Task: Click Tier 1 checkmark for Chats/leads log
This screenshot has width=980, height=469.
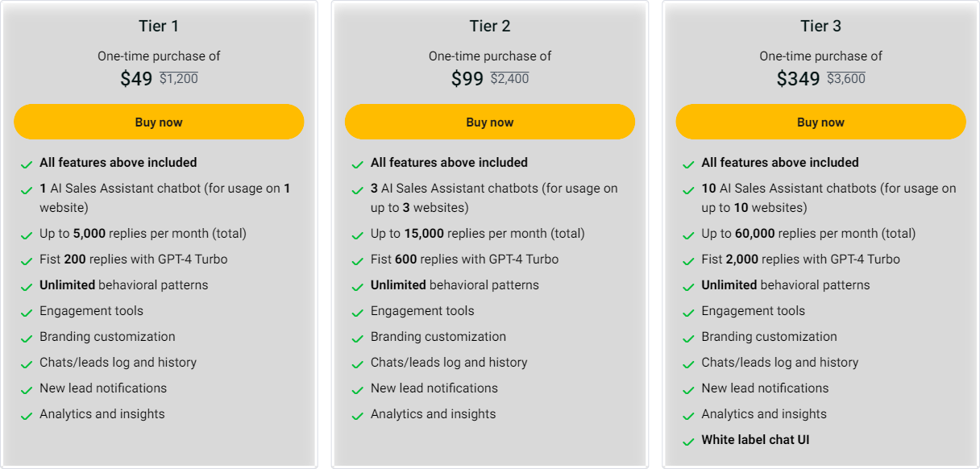Action: 27,364
